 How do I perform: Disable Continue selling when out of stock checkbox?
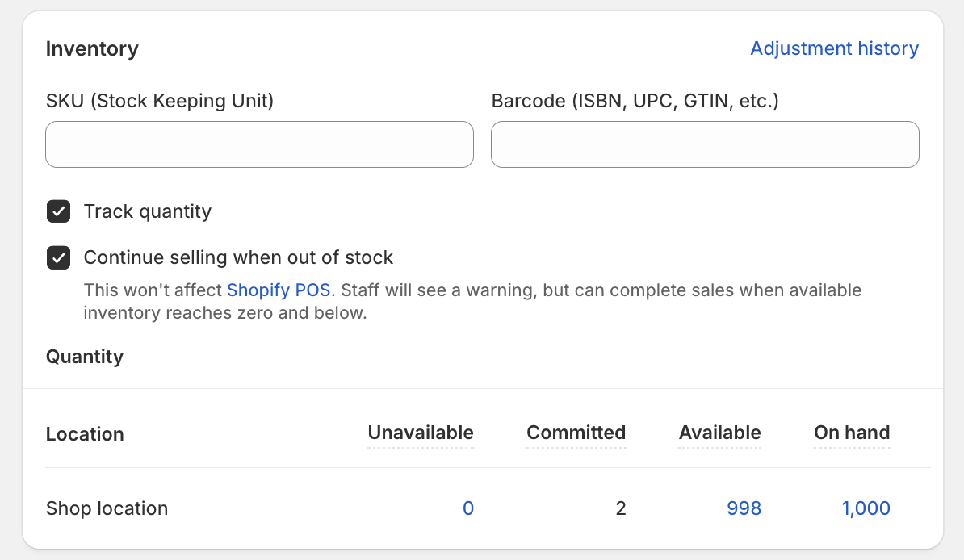(x=59, y=258)
